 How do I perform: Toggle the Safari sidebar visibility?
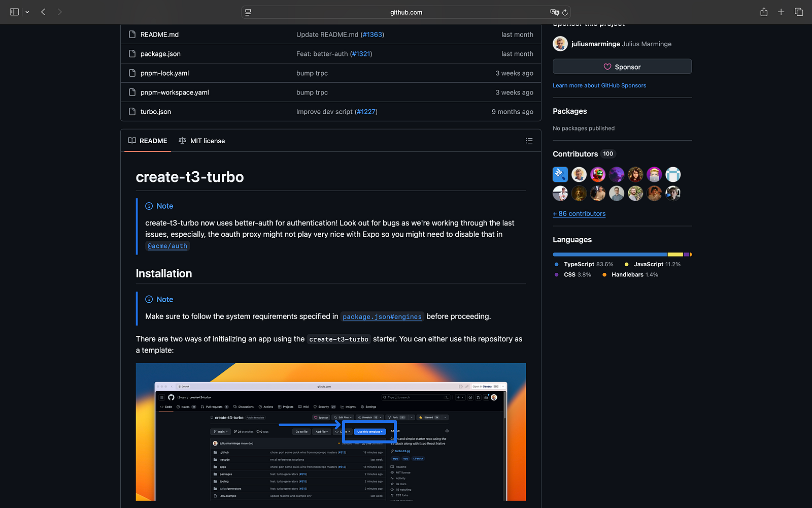point(14,12)
